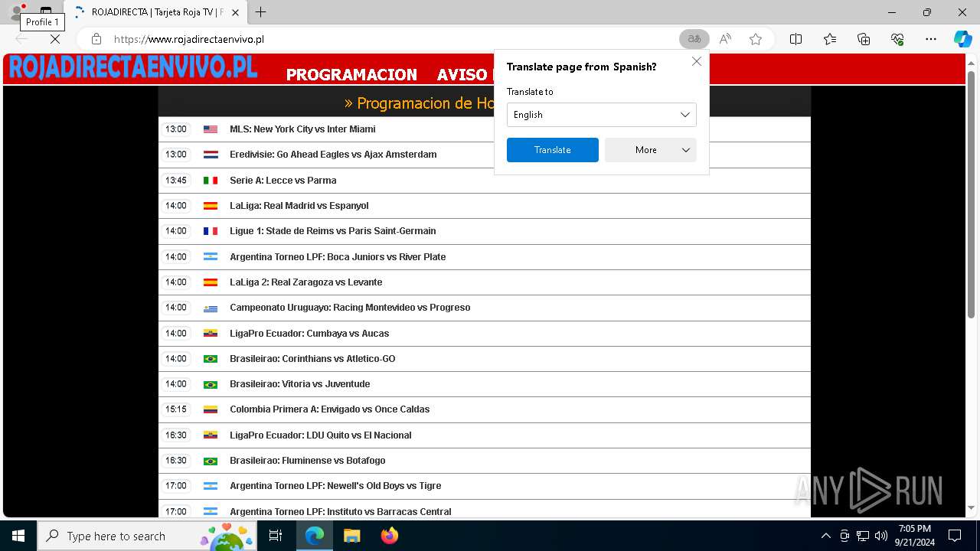This screenshot has height=551, width=980.
Task: Open Task View on the taskbar
Action: pyautogui.click(x=276, y=536)
